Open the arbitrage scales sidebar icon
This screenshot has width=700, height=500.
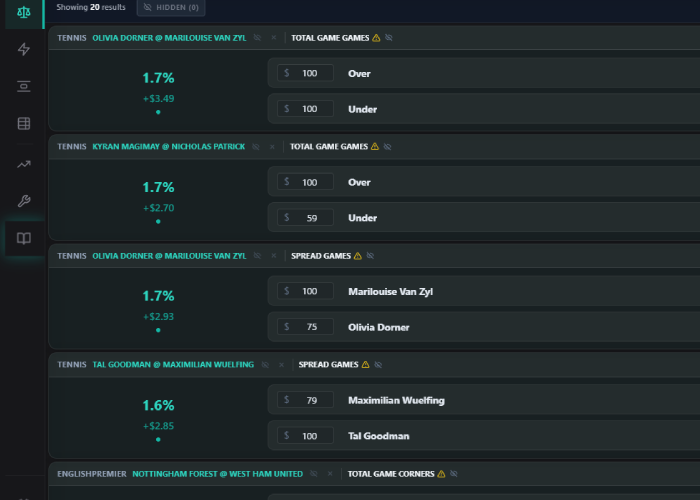(x=24, y=12)
